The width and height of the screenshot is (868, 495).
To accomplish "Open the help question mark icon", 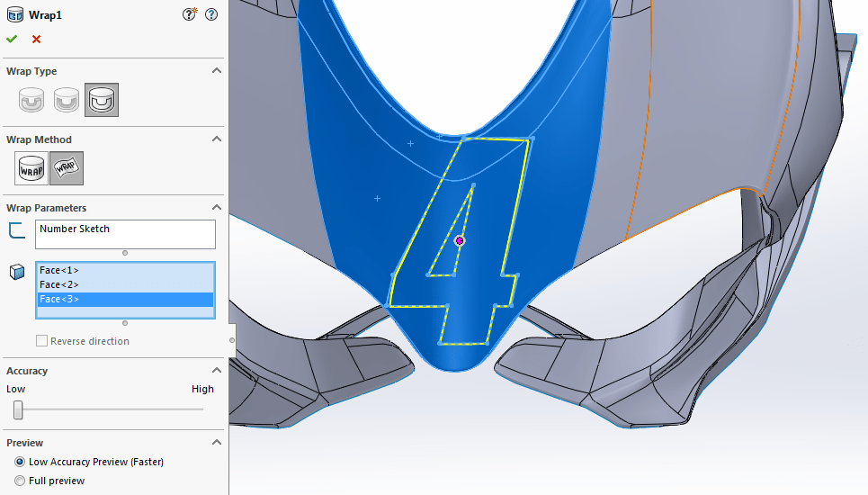I will [x=210, y=15].
